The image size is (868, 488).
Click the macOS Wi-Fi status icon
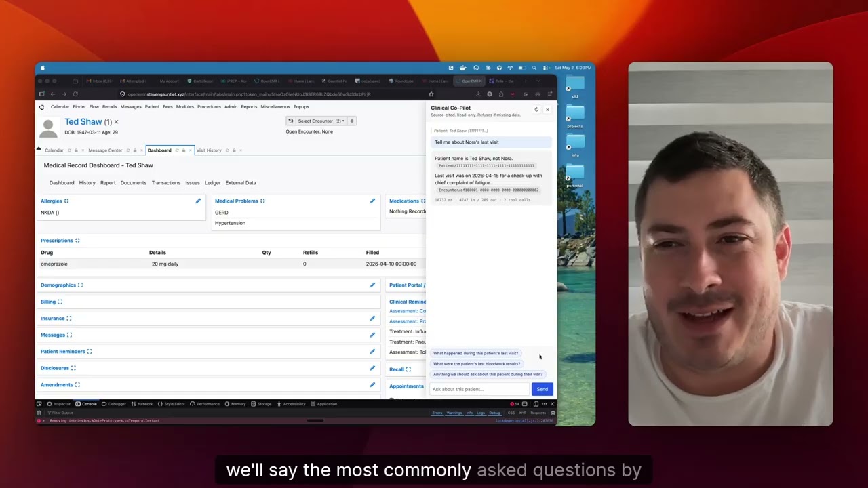[x=510, y=68]
